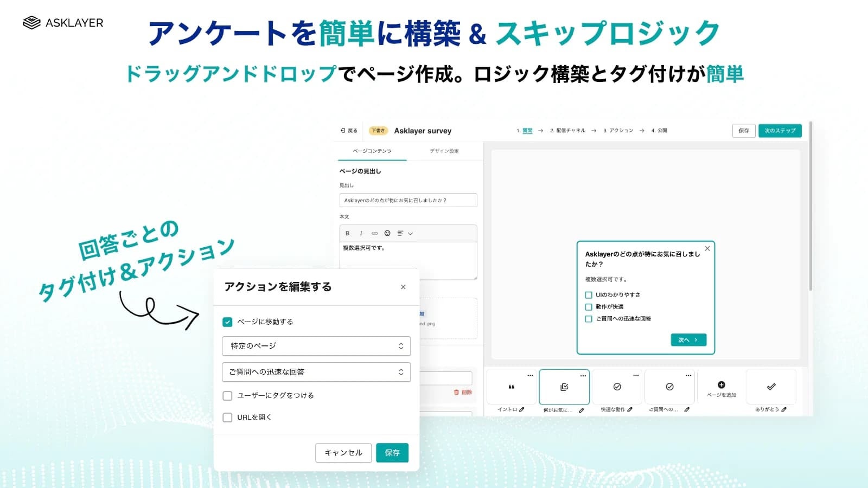
Task: Open more options on イントロ page
Action: 530,375
